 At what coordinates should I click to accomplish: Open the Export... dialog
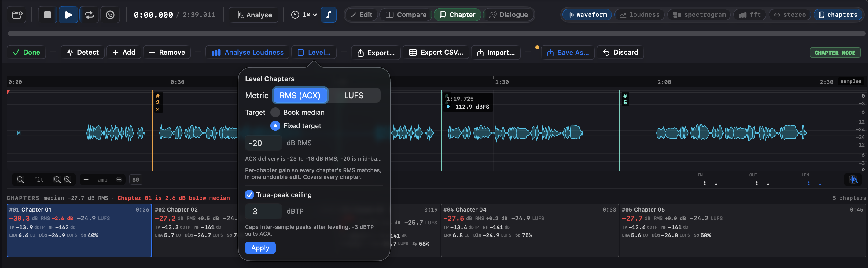376,53
